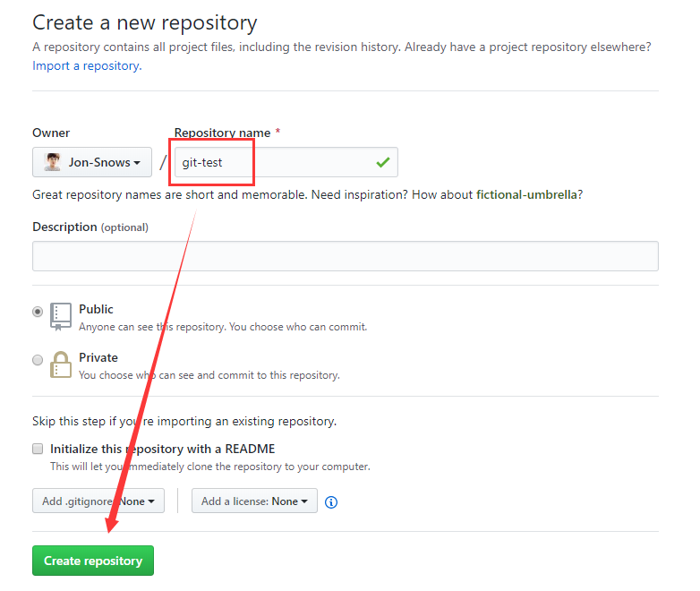Click the lock icon beside Private
This screenshot has height=591, width=700.
click(x=61, y=364)
